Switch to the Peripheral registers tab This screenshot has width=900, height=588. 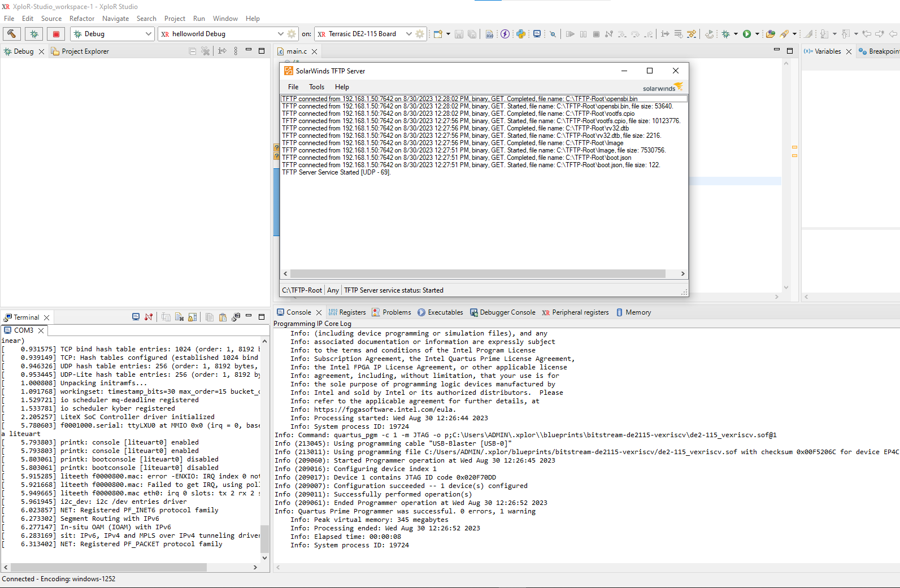pyautogui.click(x=575, y=312)
